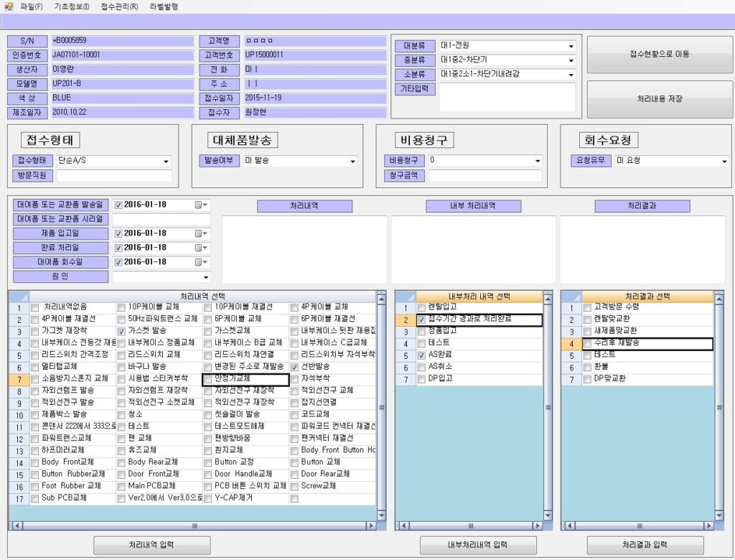Open the 파일(F) menu
The width and height of the screenshot is (735, 560).
coord(32,6)
